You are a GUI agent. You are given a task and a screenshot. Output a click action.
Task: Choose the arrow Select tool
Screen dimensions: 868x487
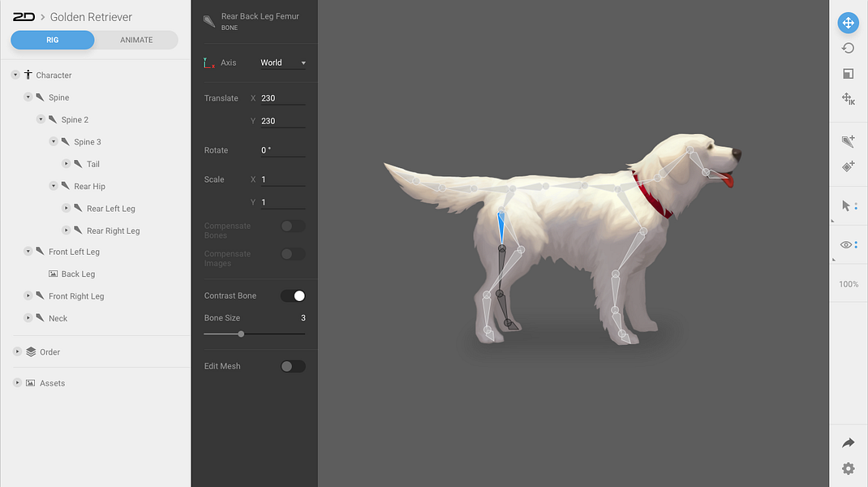click(x=844, y=205)
